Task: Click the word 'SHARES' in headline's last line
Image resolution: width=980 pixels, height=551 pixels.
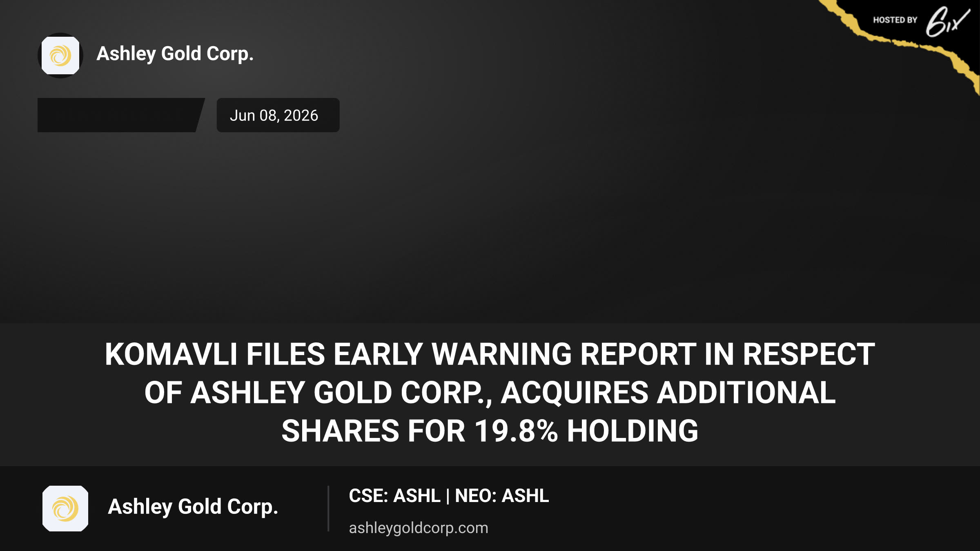Action: tap(340, 431)
